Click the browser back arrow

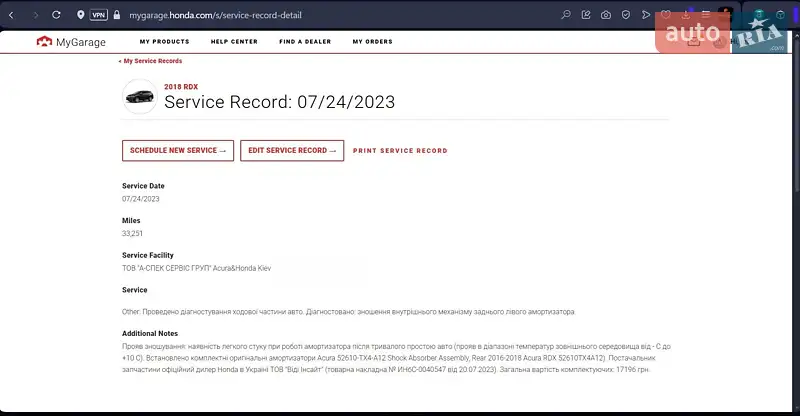point(11,15)
